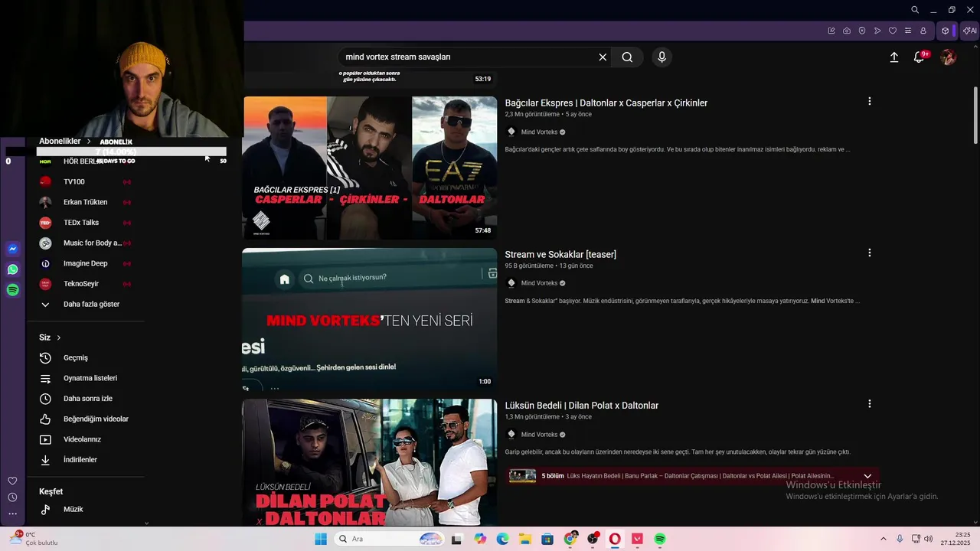
Task: Open the Lüksün Bedeli video options menu
Action: tap(869, 404)
